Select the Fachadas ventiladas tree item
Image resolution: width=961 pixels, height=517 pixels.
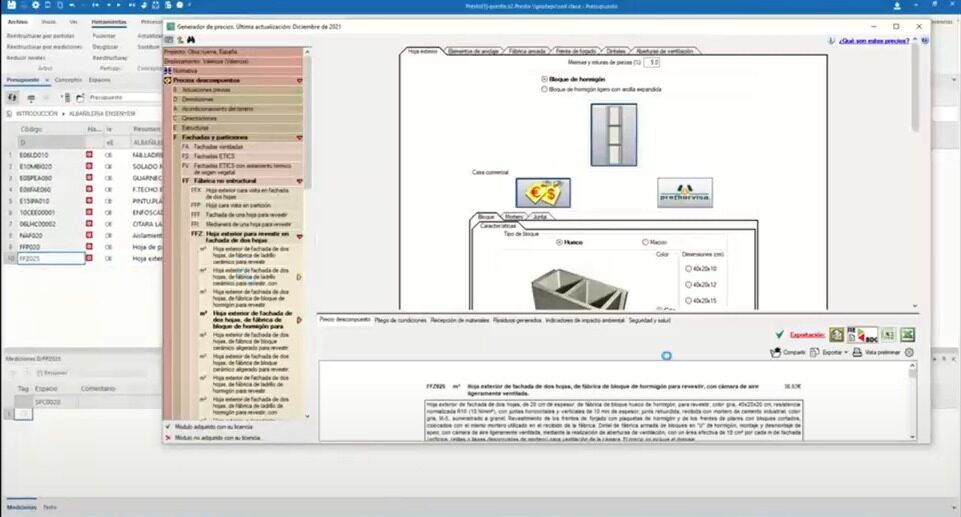coord(217,146)
